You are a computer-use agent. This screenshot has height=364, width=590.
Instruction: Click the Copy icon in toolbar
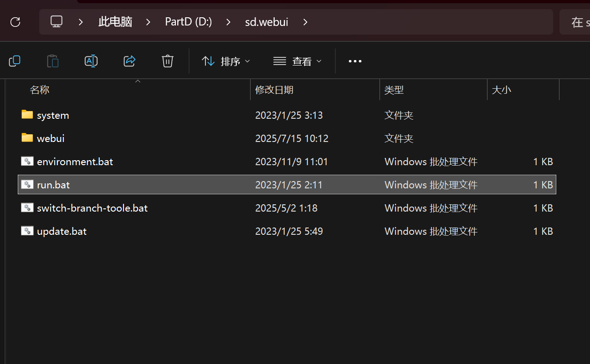tap(15, 61)
